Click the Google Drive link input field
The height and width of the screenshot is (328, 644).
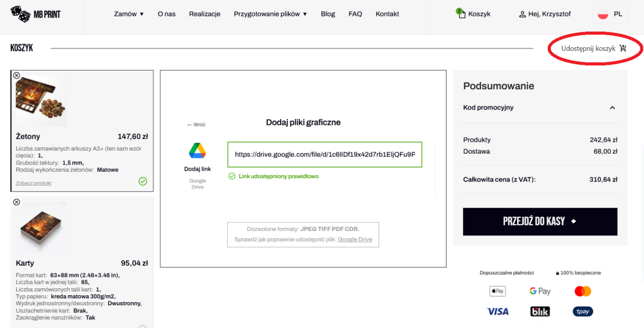tap(325, 154)
